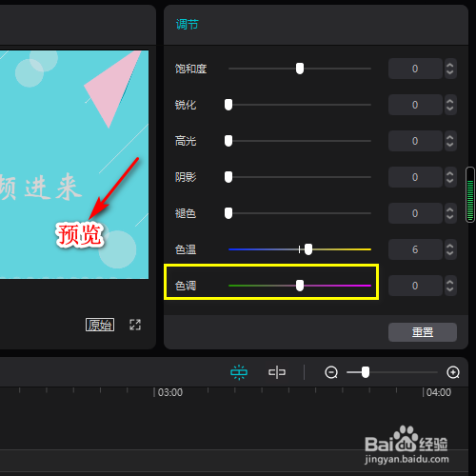
Task: Click the 高光 value input field
Action: coord(415,141)
